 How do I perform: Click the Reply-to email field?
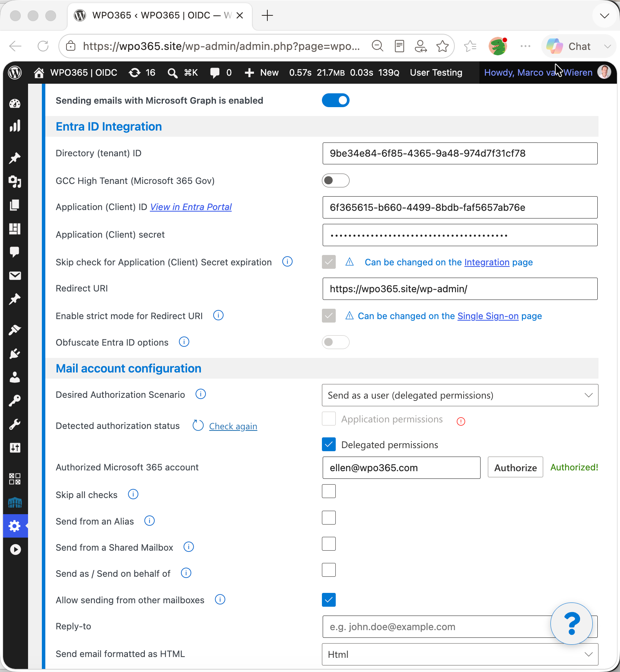click(x=460, y=627)
